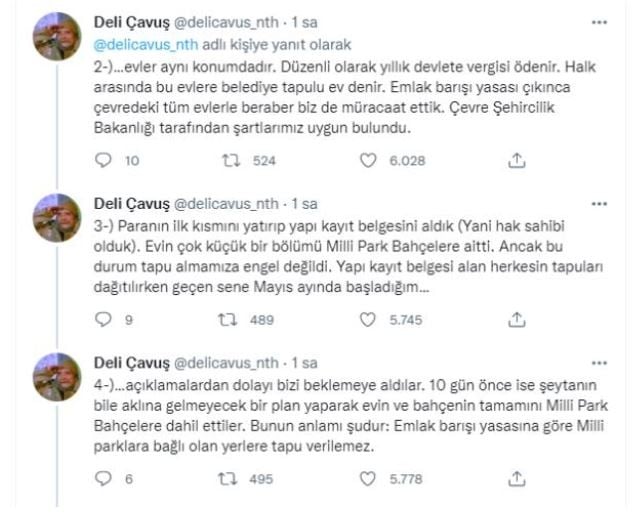
Task: Reply to the first tweet with 10 replies
Action: (101, 160)
